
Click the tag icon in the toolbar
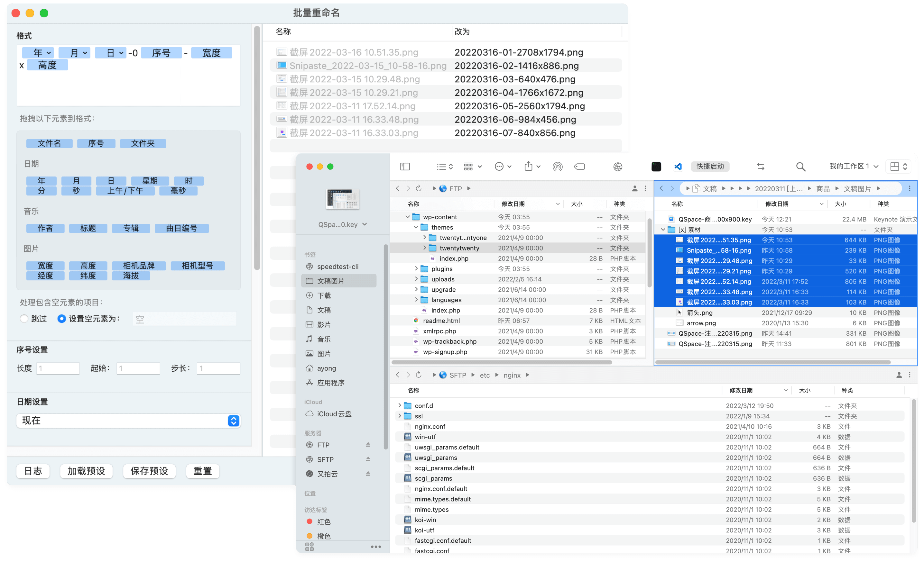[x=579, y=166]
